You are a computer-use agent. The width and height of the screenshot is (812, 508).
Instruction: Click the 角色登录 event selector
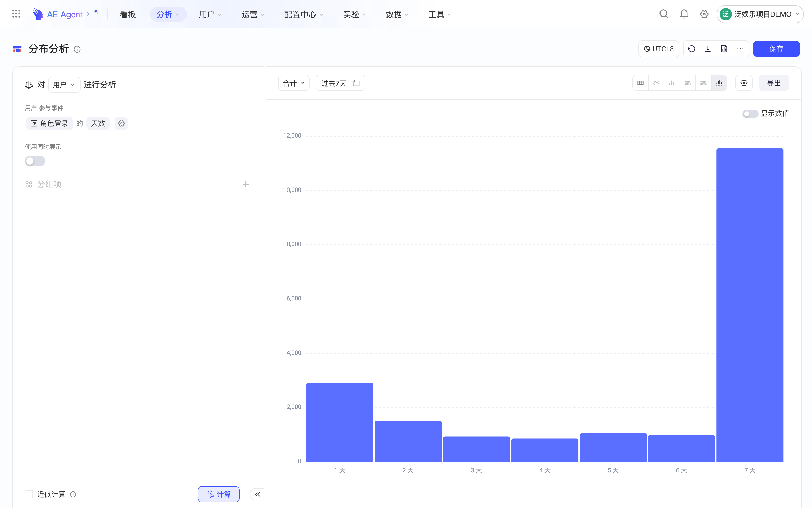point(49,124)
